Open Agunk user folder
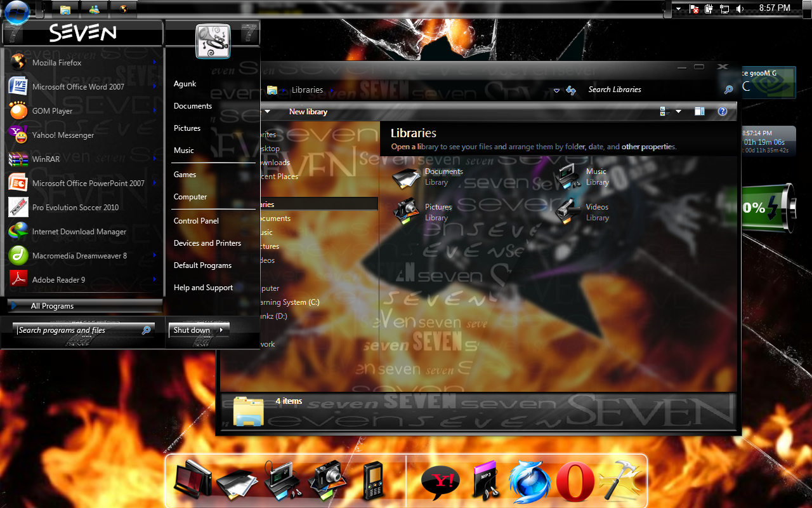This screenshot has width=812, height=508. tap(185, 84)
